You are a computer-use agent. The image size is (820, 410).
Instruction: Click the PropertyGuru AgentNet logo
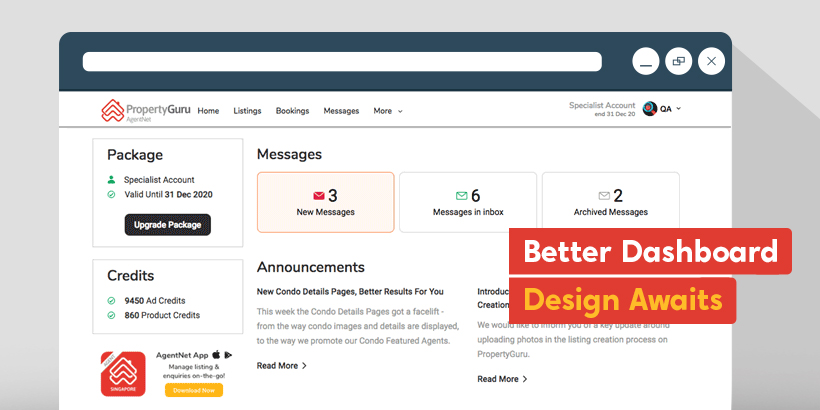[x=145, y=111]
